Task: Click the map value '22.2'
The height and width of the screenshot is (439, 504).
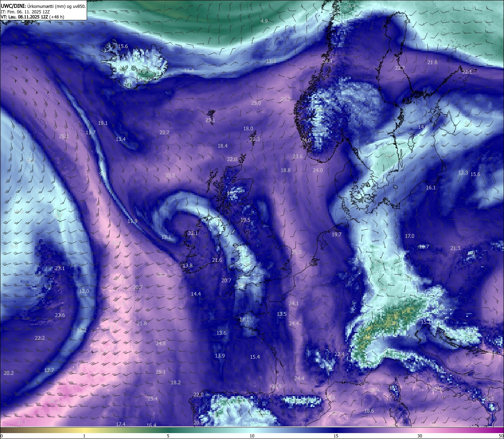Action: click(x=40, y=338)
